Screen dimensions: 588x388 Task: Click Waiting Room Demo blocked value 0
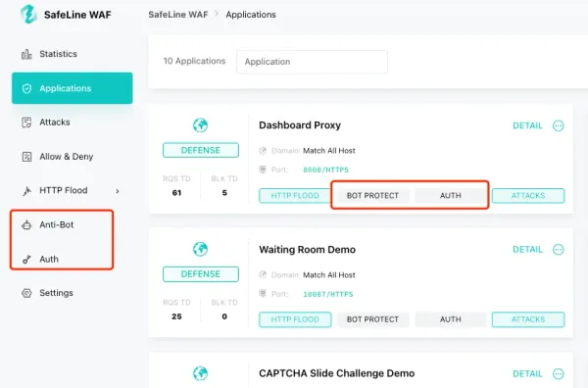pyautogui.click(x=224, y=316)
